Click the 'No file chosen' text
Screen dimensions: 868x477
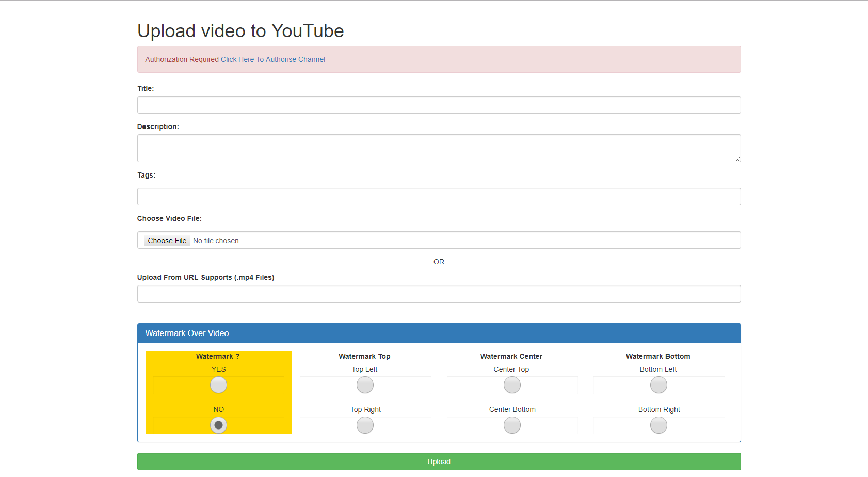tap(216, 241)
